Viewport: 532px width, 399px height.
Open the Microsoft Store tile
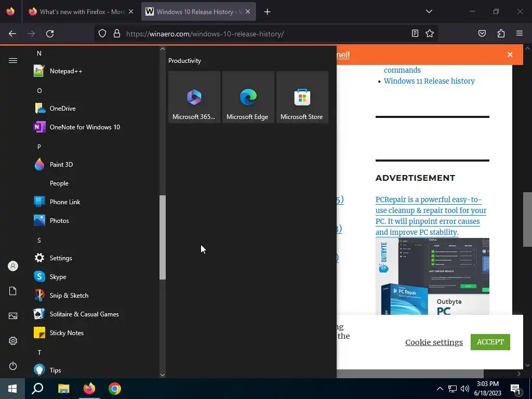point(302,97)
